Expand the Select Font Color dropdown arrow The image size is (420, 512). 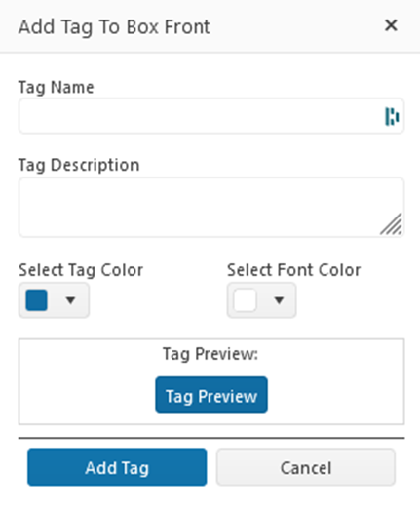[279, 300]
